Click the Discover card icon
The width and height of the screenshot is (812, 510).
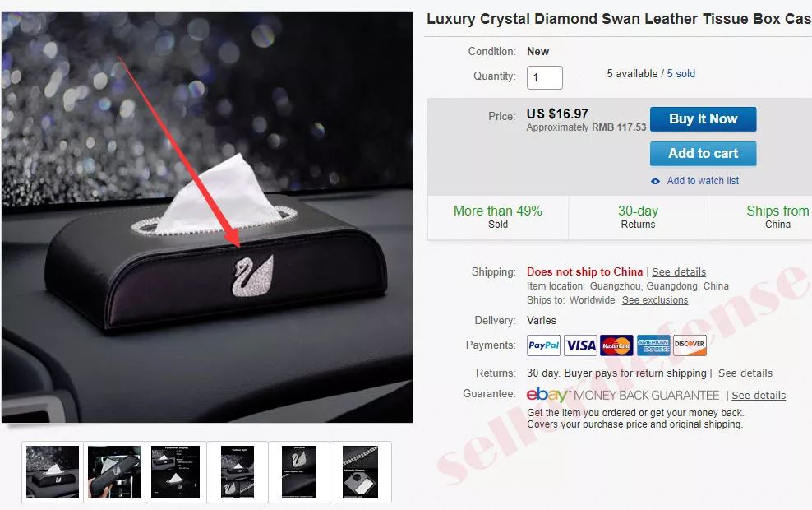coord(690,345)
